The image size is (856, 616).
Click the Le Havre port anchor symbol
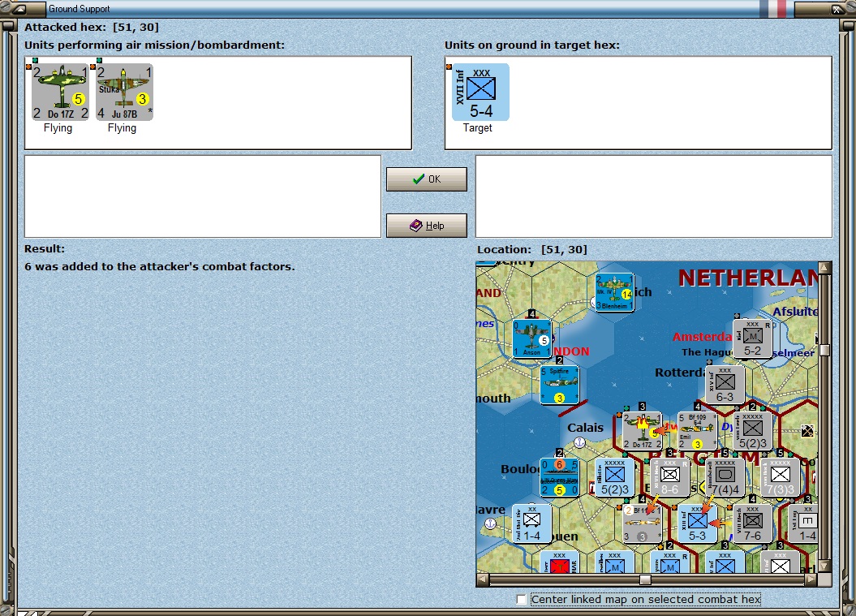coord(490,523)
